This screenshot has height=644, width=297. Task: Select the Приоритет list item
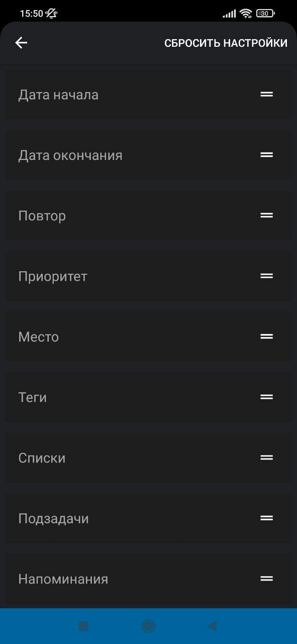[x=148, y=276]
